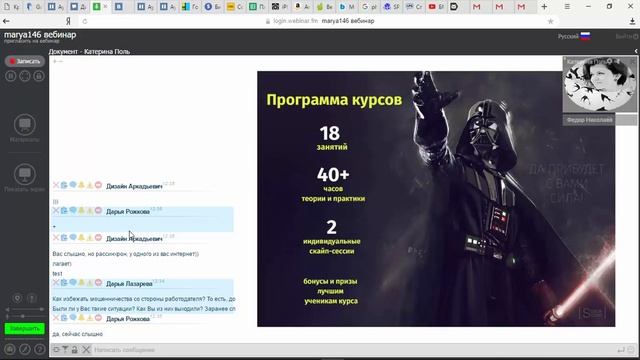
Task: Collapse the side panel with top-right arrow
Action: 636,51
